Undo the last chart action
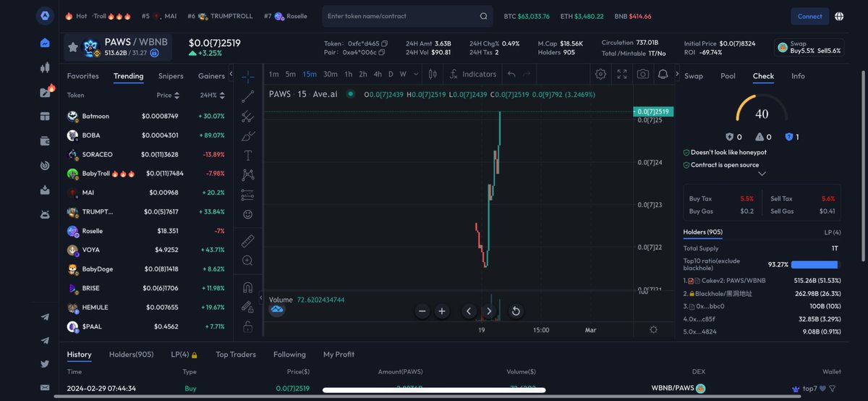This screenshot has width=868, height=401. click(511, 74)
